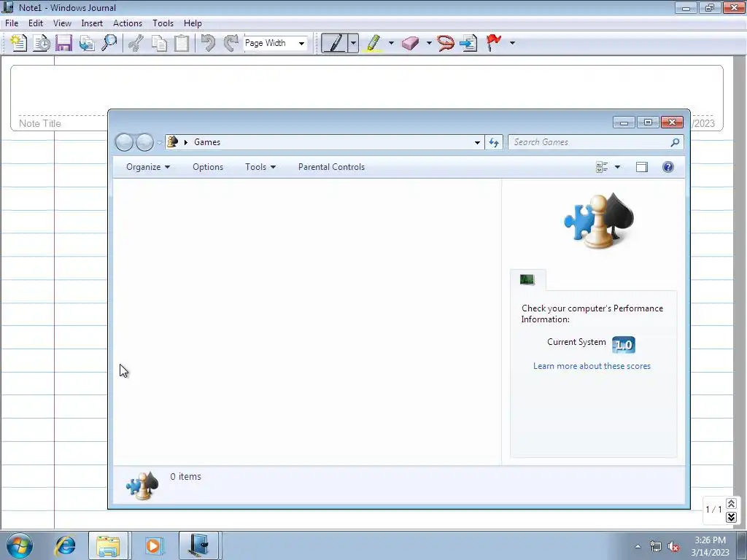Open the Actions menu in Journal
Image resolution: width=747 pixels, height=560 pixels.
(127, 23)
